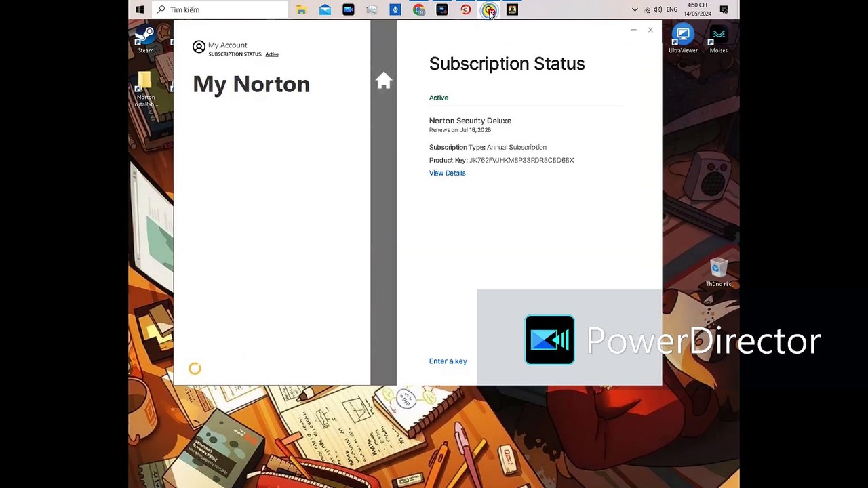Open View Details link for subscription
This screenshot has height=488, width=868.
pos(447,173)
